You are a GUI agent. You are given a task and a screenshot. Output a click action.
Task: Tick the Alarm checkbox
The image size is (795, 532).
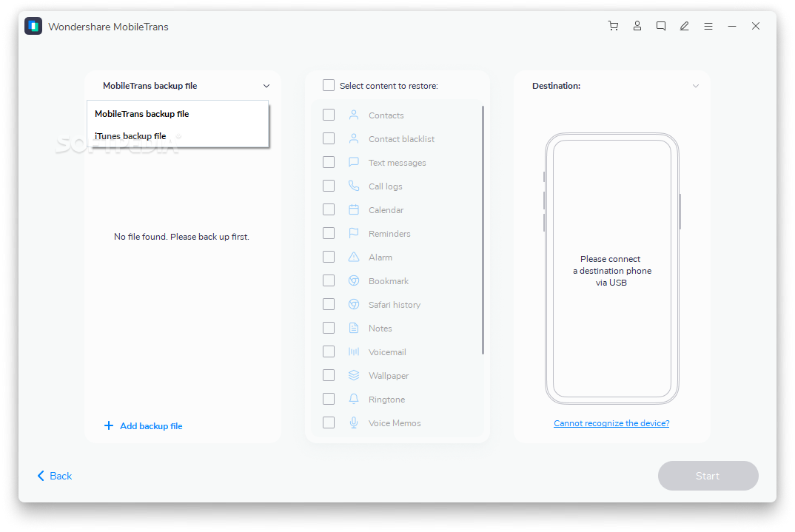point(329,257)
